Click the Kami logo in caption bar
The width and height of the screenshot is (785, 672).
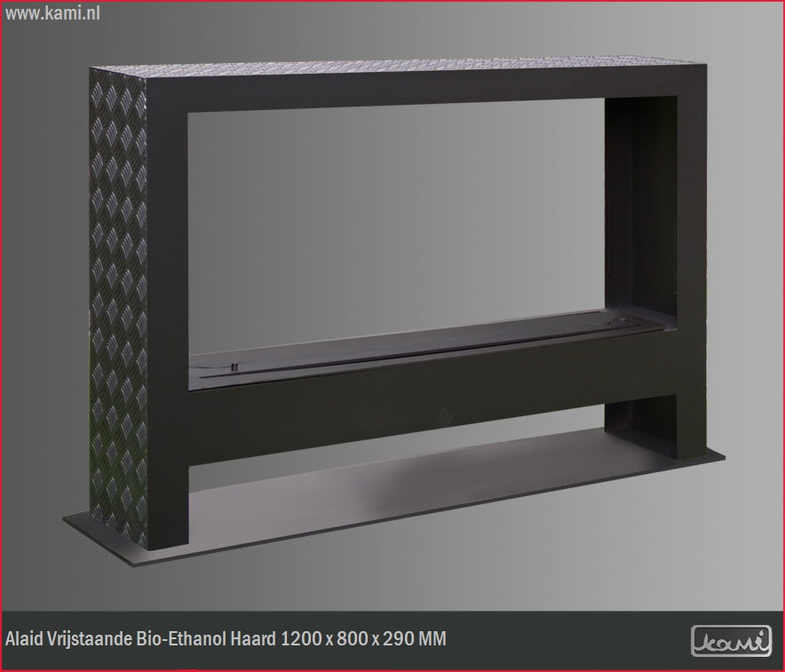coord(731,640)
